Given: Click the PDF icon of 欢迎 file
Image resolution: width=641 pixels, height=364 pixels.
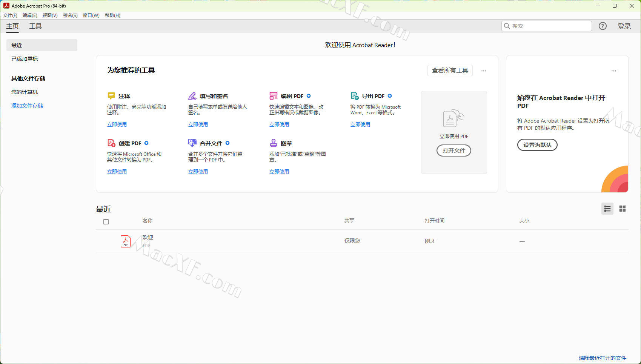Looking at the screenshot, I should click(x=126, y=241).
